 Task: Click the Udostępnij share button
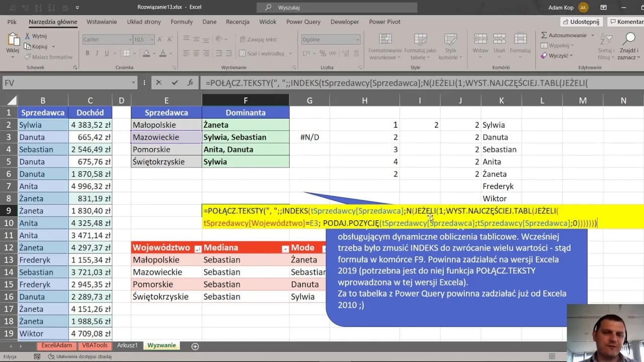(x=581, y=22)
